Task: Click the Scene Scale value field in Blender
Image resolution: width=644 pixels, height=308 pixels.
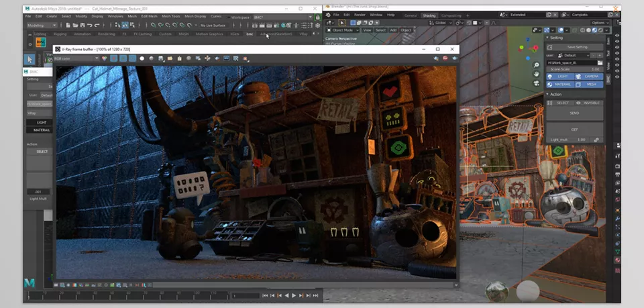Action: coord(575,69)
